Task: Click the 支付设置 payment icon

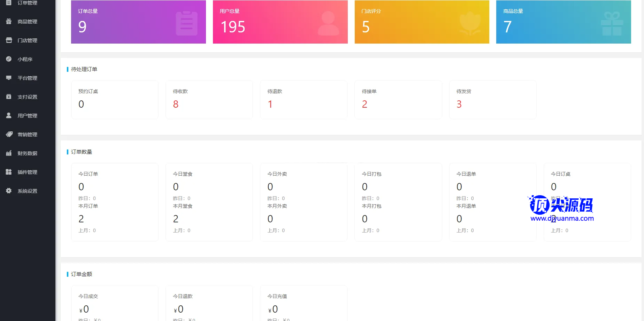Action: [x=9, y=97]
